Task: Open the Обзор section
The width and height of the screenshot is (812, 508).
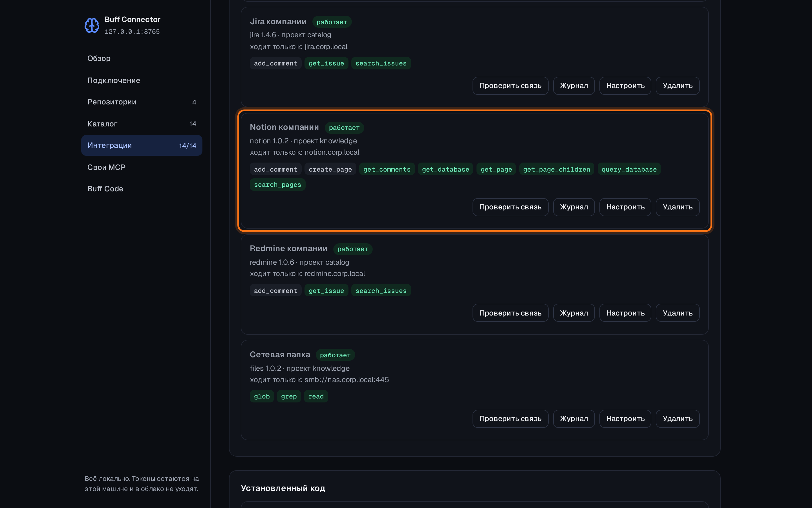Action: point(142,58)
